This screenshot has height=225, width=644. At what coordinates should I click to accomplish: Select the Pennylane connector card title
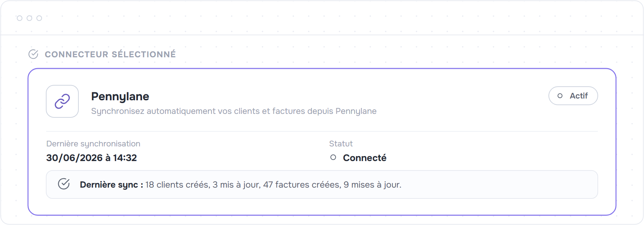120,96
